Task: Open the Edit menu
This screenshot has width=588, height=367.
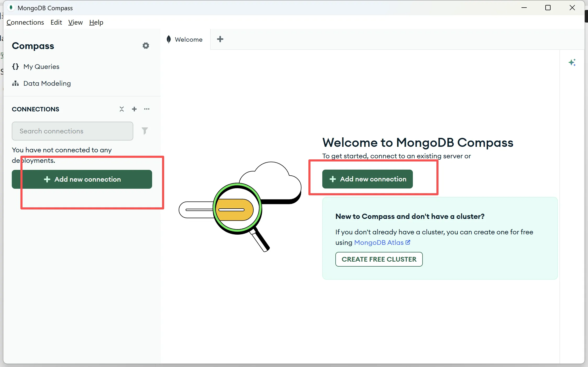Action: coord(56,22)
